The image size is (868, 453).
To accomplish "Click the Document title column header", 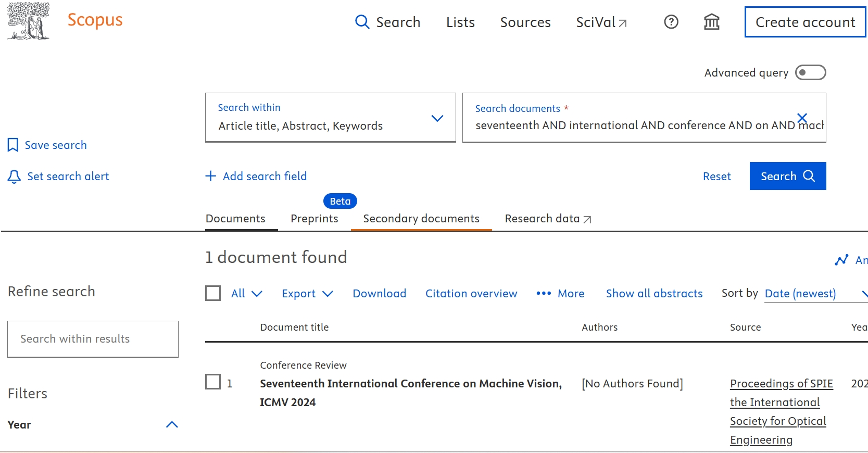I will (x=294, y=327).
